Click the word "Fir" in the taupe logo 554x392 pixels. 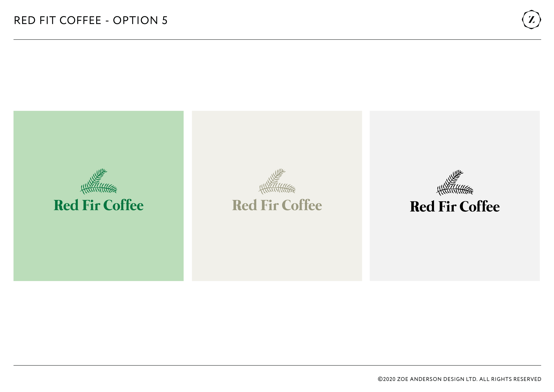click(270, 205)
